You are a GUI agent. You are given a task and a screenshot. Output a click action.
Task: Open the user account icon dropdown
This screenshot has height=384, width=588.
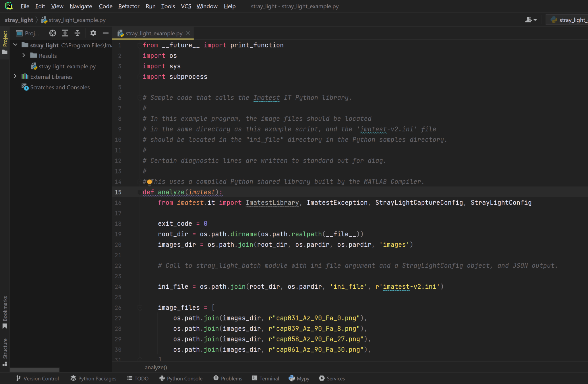(530, 20)
